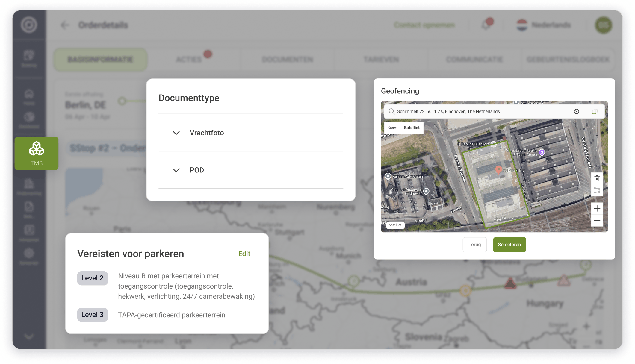Click the Keizers Advocaten map marker

click(x=388, y=176)
